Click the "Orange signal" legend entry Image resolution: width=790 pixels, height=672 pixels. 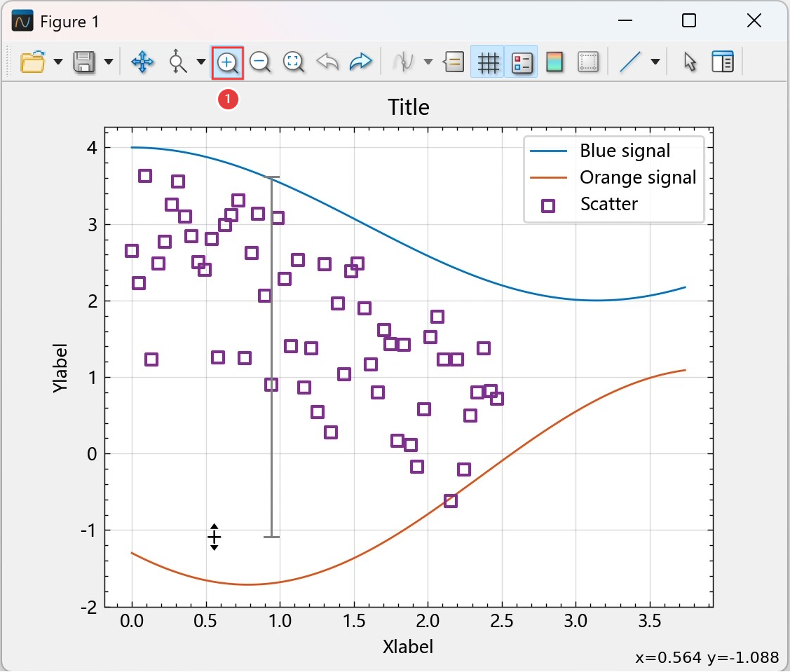pos(637,177)
